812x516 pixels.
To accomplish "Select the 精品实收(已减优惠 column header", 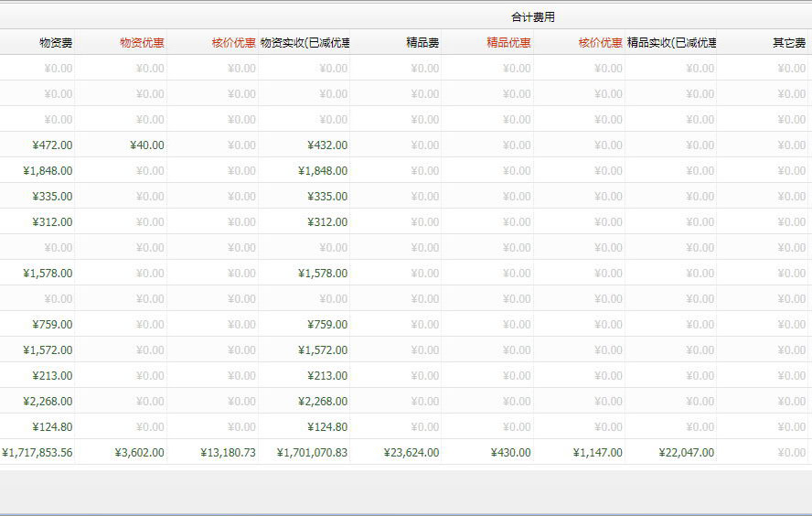I will tap(671, 43).
